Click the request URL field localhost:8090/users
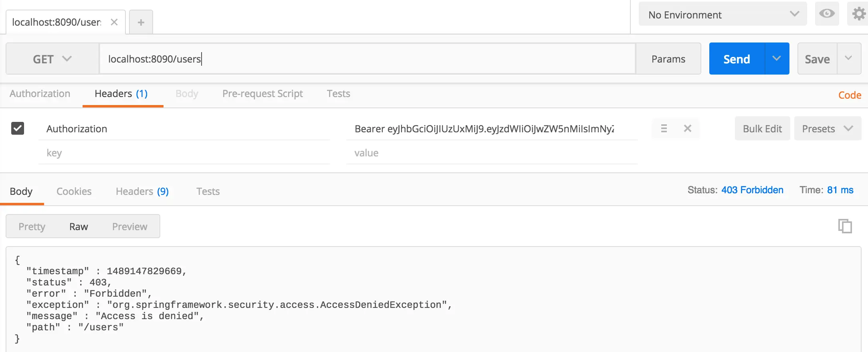 [367, 59]
